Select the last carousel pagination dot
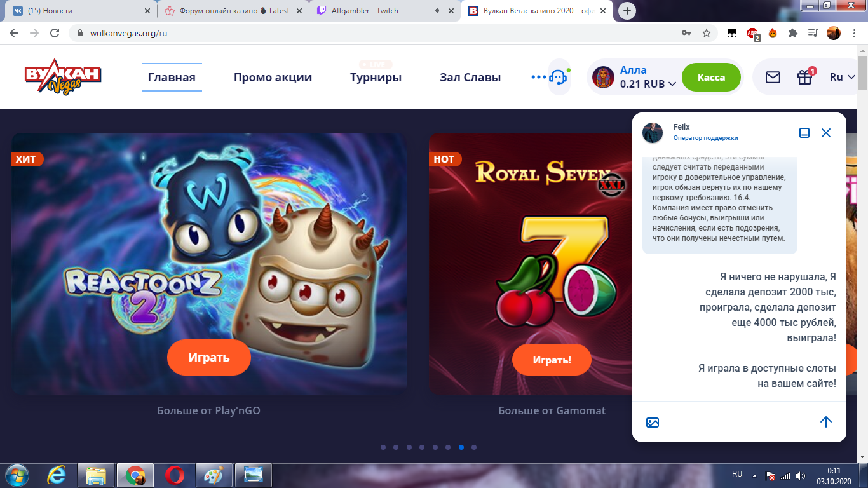 tap(474, 447)
